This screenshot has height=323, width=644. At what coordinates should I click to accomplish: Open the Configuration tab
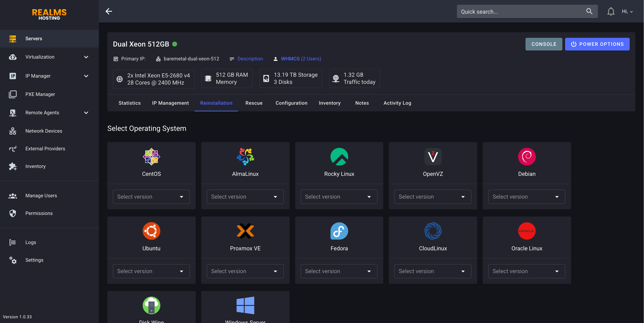point(291,103)
